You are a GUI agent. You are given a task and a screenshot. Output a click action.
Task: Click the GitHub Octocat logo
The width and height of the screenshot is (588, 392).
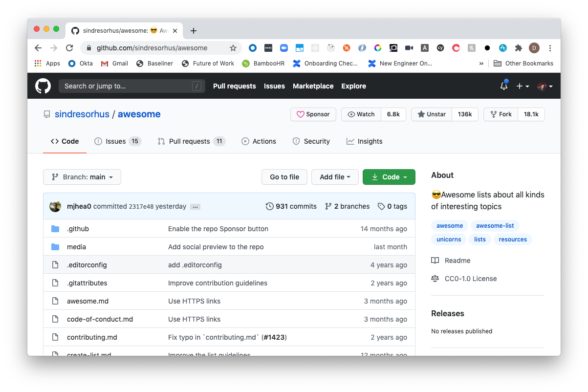click(x=43, y=86)
